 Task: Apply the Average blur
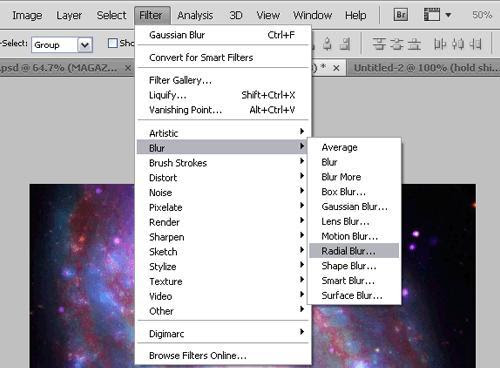(x=354, y=147)
